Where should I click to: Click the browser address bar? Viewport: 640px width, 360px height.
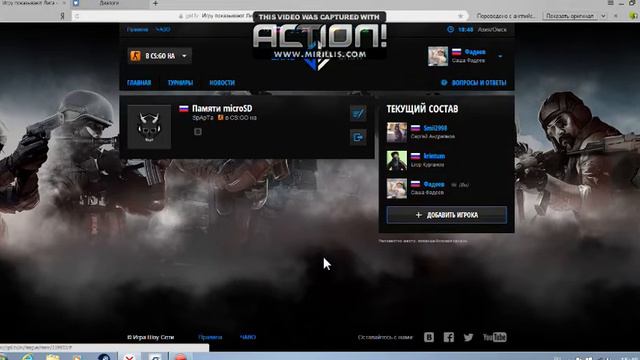[x=269, y=16]
